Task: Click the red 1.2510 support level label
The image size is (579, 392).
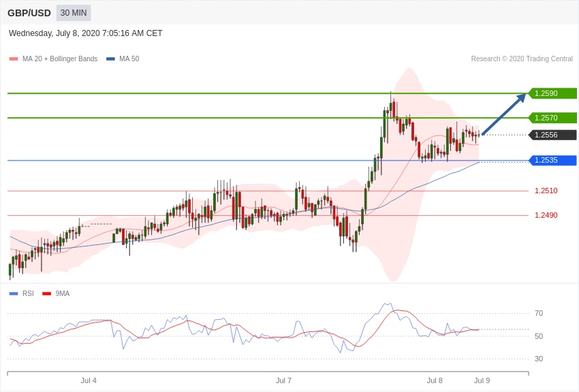Action: [546, 191]
